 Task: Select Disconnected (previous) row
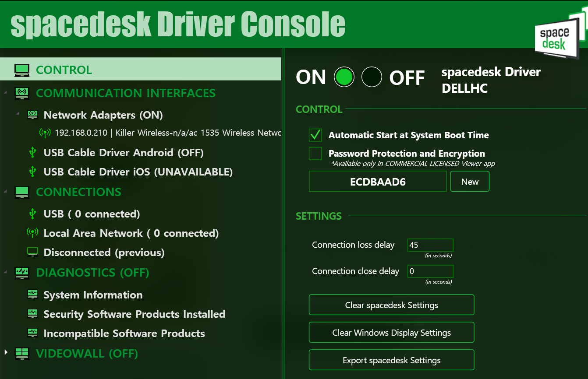coord(104,253)
